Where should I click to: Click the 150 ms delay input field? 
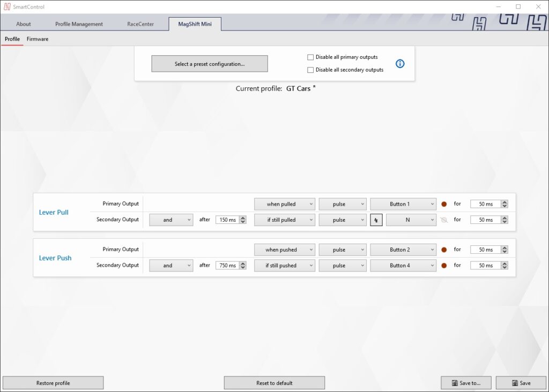tap(227, 220)
